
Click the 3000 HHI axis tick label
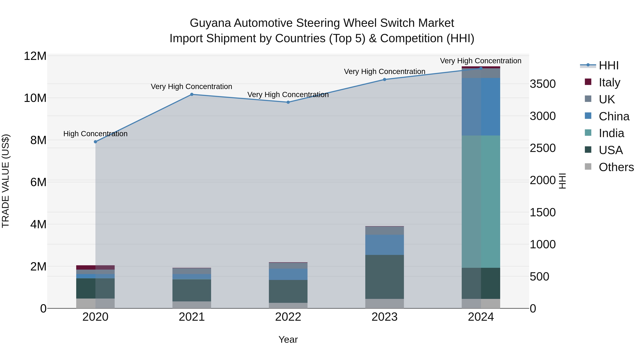pyautogui.click(x=543, y=116)
